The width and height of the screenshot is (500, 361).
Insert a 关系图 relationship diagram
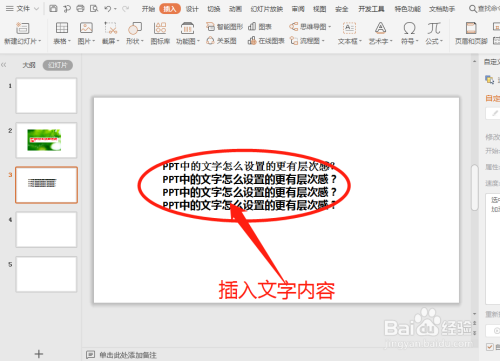221,41
